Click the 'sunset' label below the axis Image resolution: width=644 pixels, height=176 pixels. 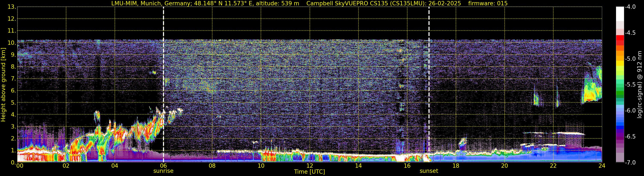point(429,171)
